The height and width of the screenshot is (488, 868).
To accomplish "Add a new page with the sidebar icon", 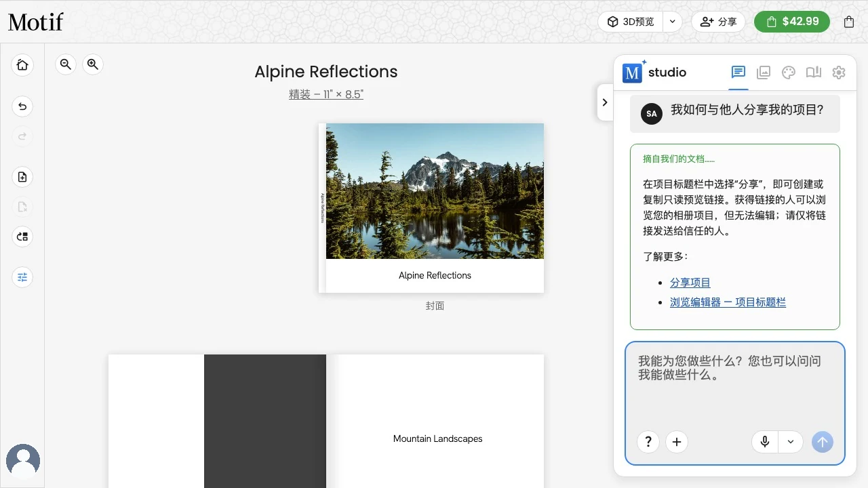I will tap(22, 177).
